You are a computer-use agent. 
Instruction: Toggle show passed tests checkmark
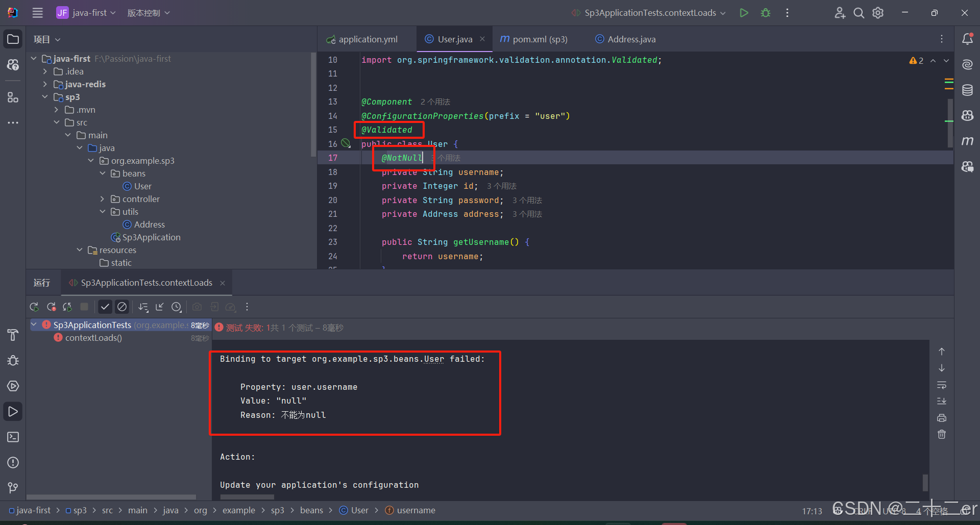(x=105, y=307)
